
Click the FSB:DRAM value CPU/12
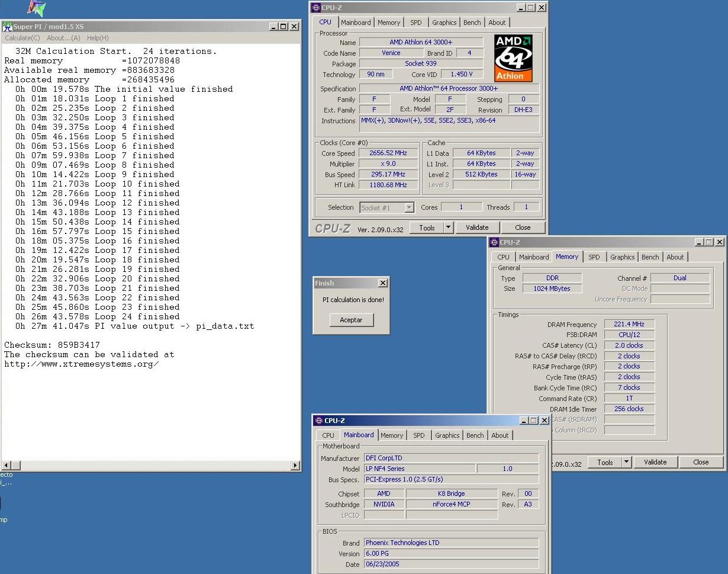point(629,335)
